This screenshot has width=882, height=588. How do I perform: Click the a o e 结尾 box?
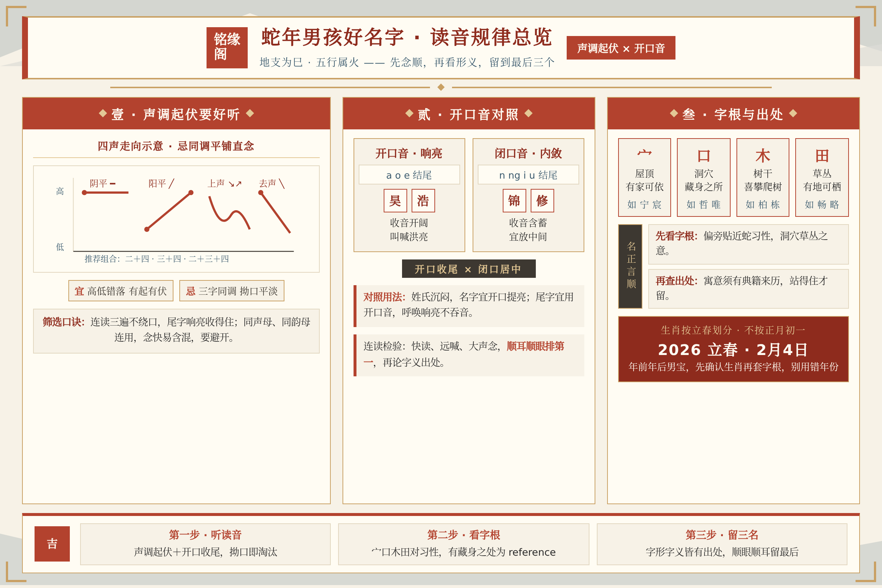(409, 175)
